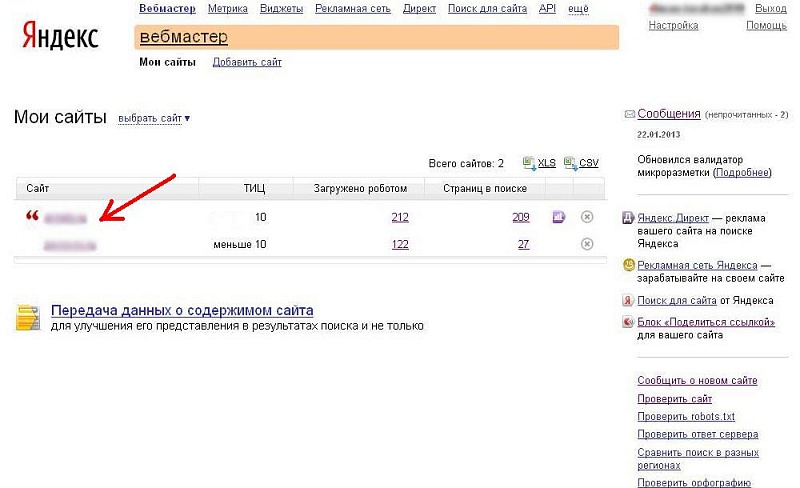The image size is (800, 488).
Task: Click the envelope messages icon
Action: pyautogui.click(x=630, y=114)
